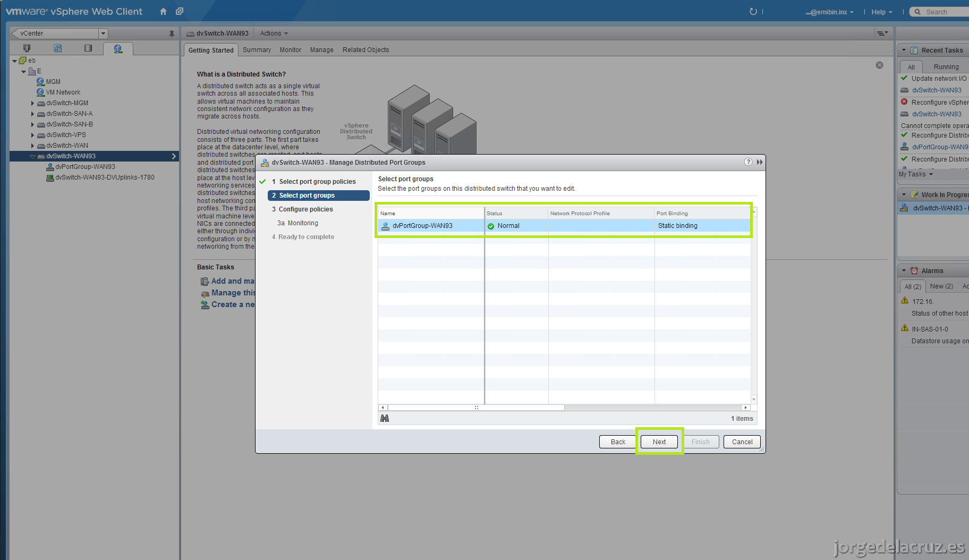
Task: Click search magnifier icon
Action: click(917, 12)
